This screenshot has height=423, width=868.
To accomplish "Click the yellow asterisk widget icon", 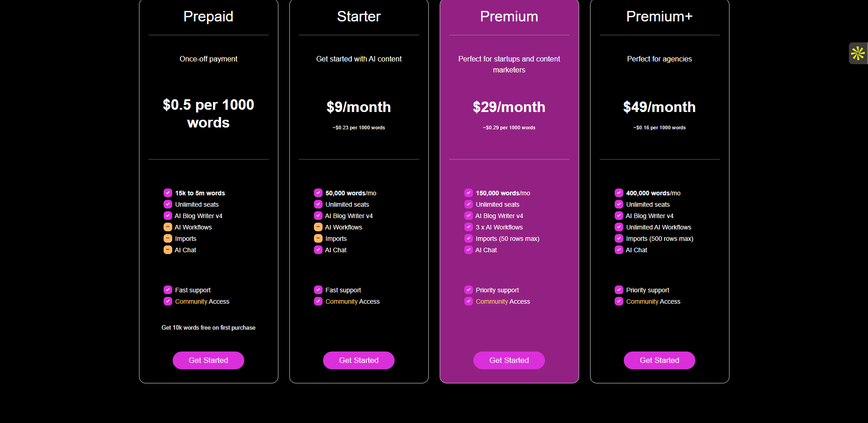I will click(x=858, y=53).
